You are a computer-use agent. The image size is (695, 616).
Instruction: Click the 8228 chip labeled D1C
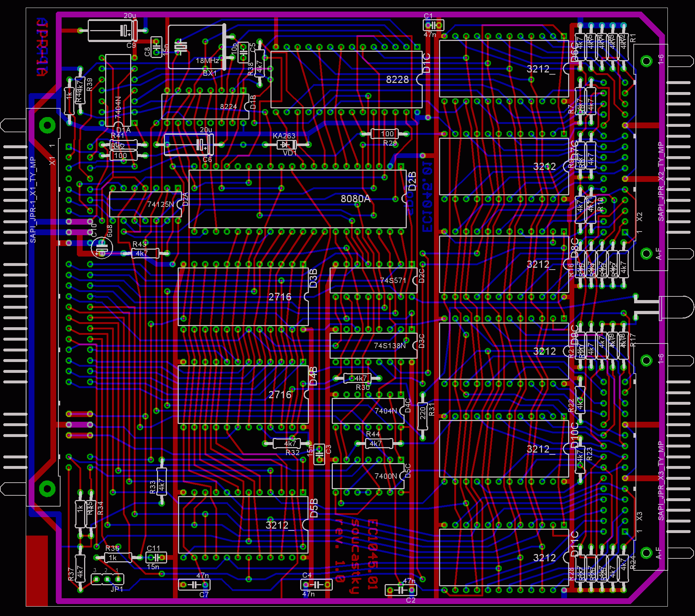346,79
